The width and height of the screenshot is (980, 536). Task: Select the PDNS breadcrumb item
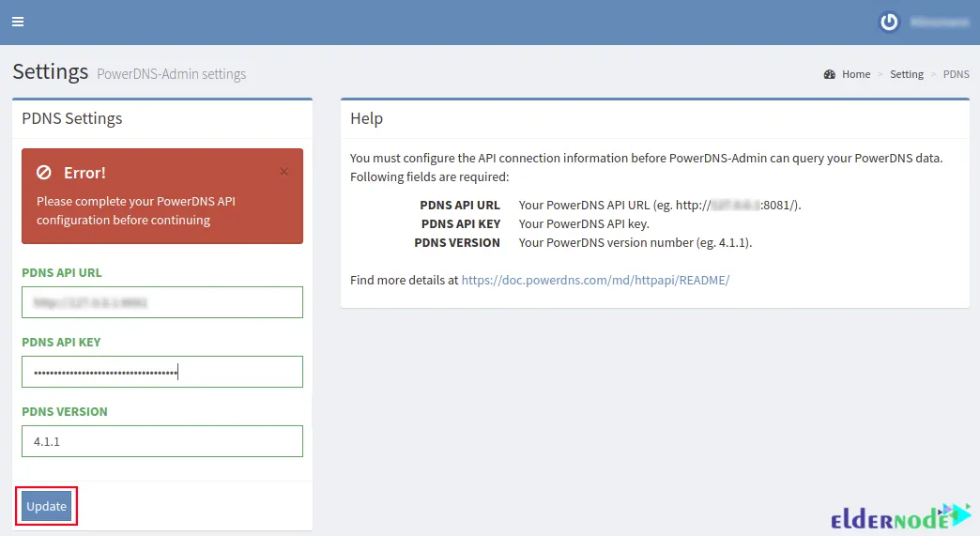956,74
